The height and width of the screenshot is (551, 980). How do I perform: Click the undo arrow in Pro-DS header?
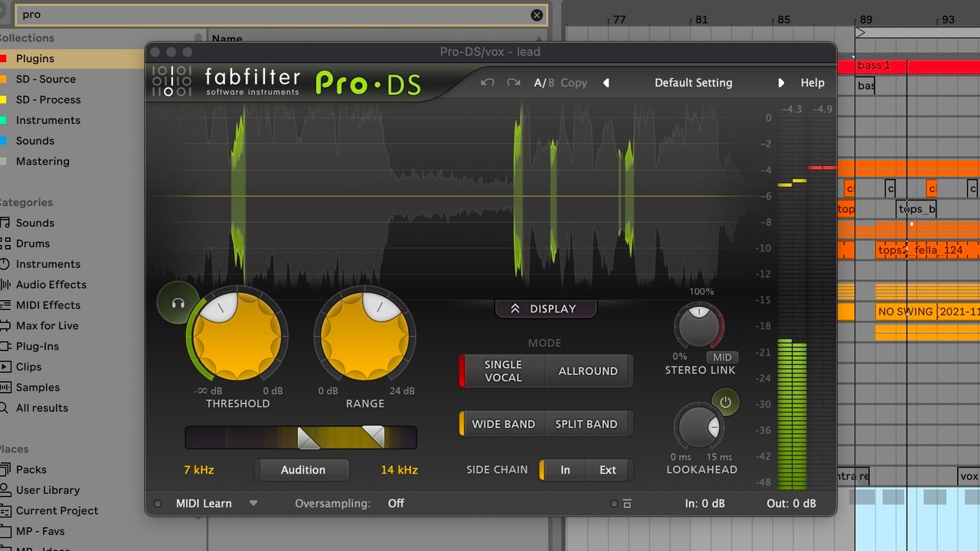tap(487, 83)
